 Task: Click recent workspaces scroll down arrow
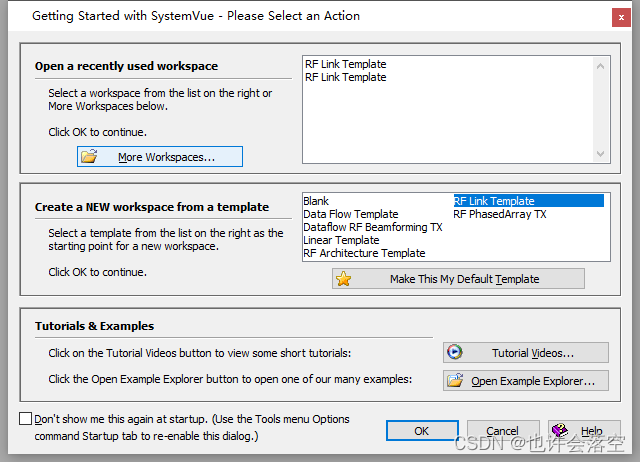[x=600, y=153]
